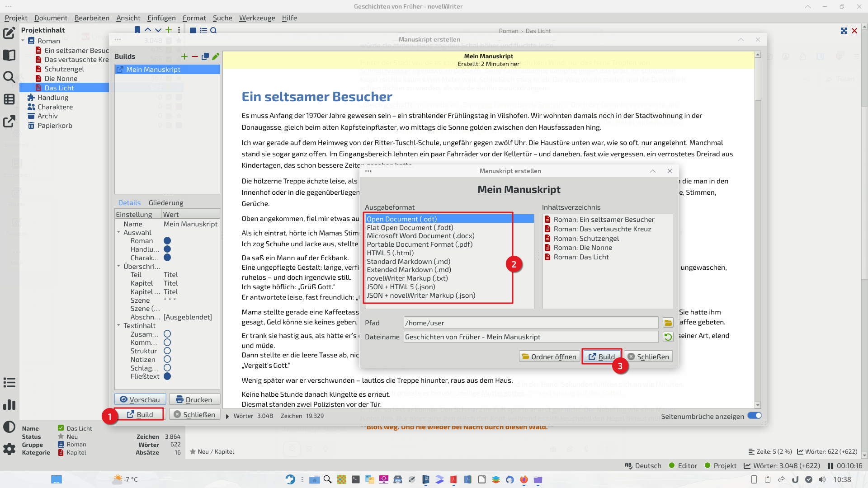Viewport: 868px width, 488px height.
Task: Open the settings gear in the sidebar
Action: [9, 448]
